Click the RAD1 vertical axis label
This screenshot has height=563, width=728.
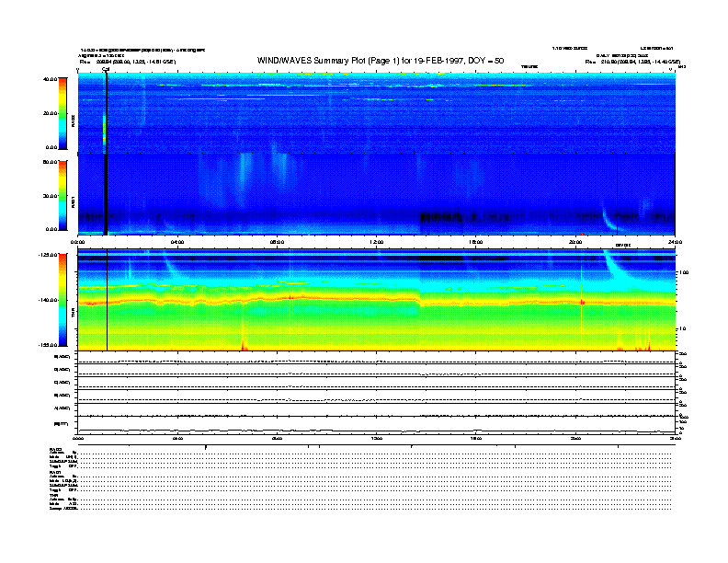coord(73,201)
